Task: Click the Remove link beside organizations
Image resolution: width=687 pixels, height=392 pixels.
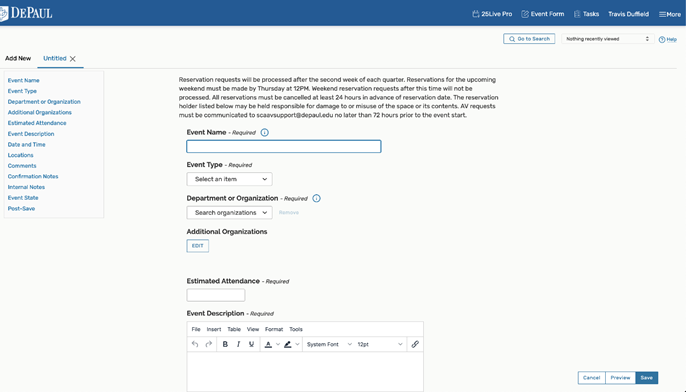Action: 289,212
